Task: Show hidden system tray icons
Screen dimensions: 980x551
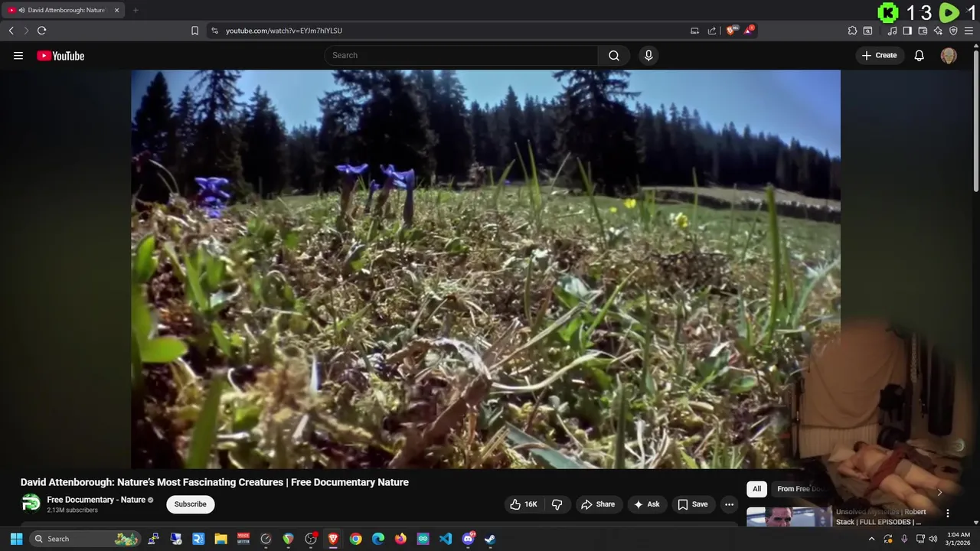Action: pyautogui.click(x=871, y=539)
